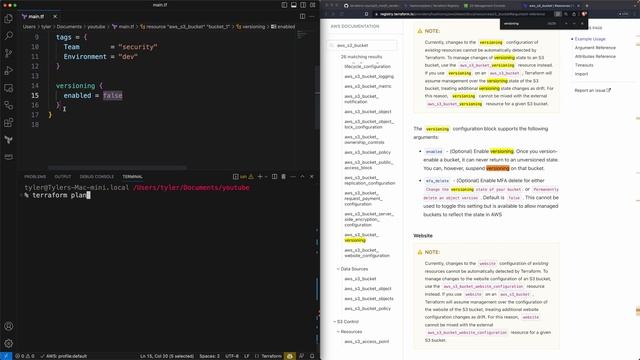Kill terminal with trash icon

[284, 177]
